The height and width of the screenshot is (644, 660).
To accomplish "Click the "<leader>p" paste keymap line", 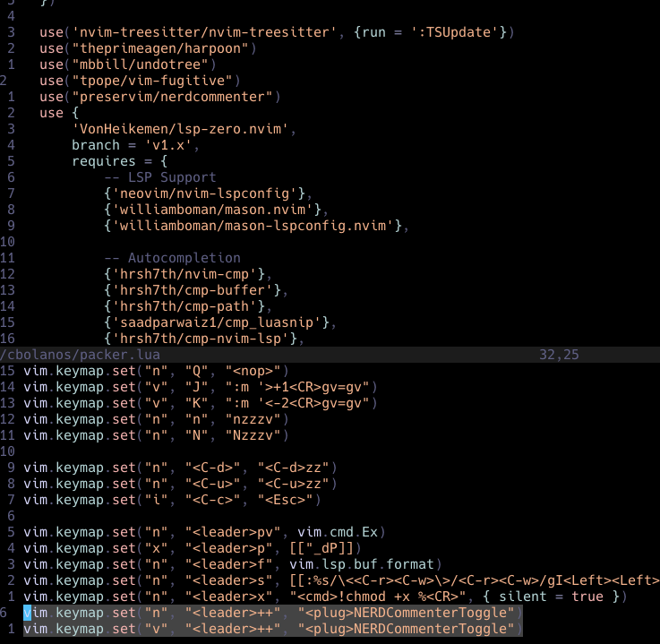I will (193, 548).
